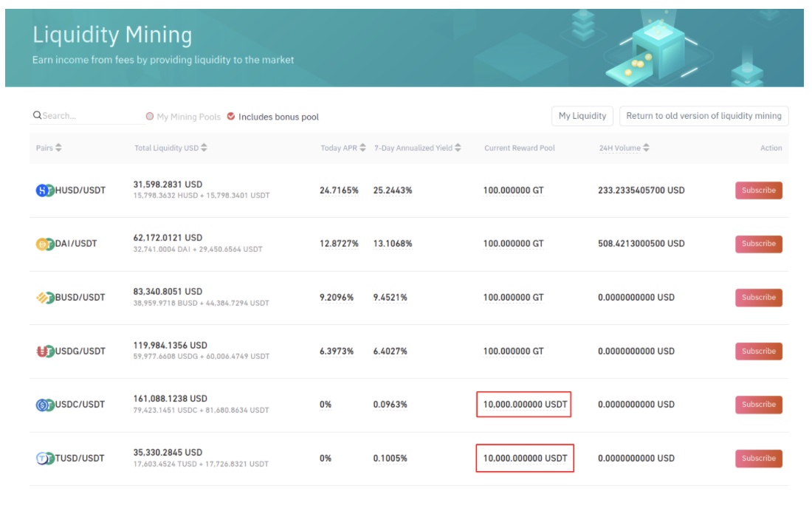Click the HUSD/USDT pair coin icon
Image resolution: width=812 pixels, height=508 pixels.
(x=46, y=190)
